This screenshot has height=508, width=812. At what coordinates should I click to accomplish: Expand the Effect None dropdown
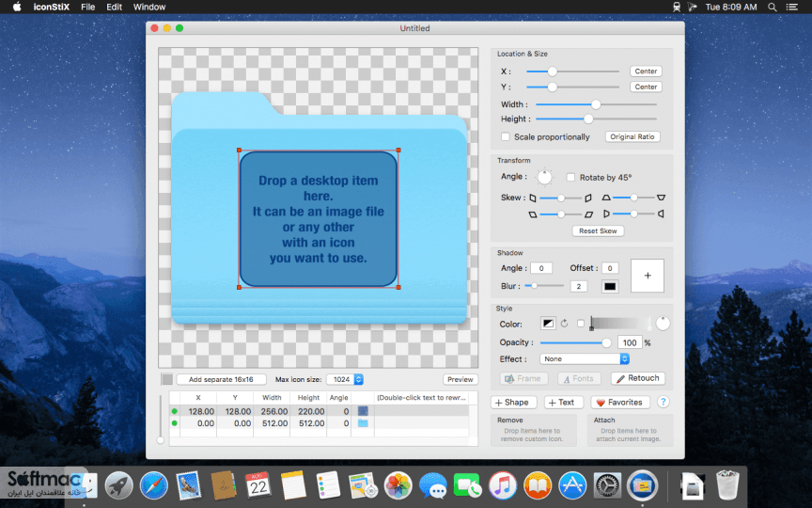pyautogui.click(x=585, y=358)
